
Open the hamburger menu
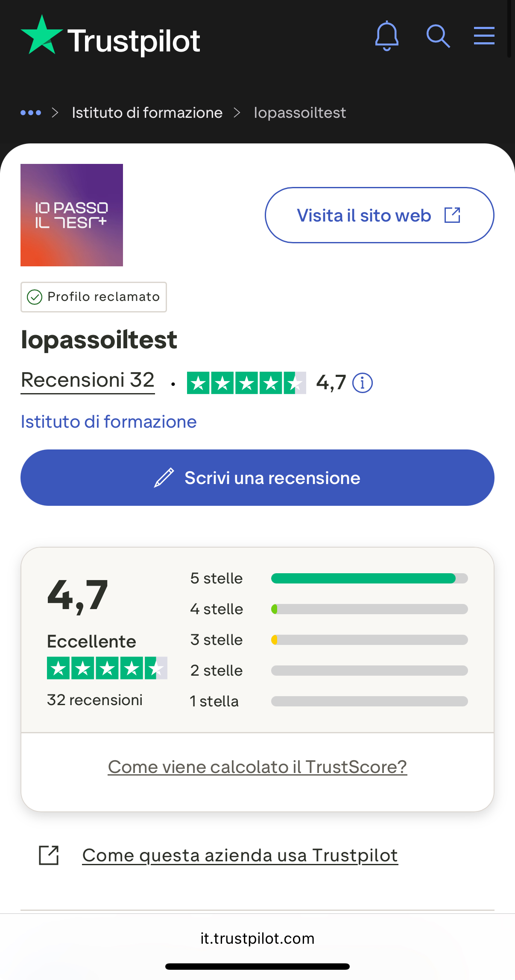point(484,36)
